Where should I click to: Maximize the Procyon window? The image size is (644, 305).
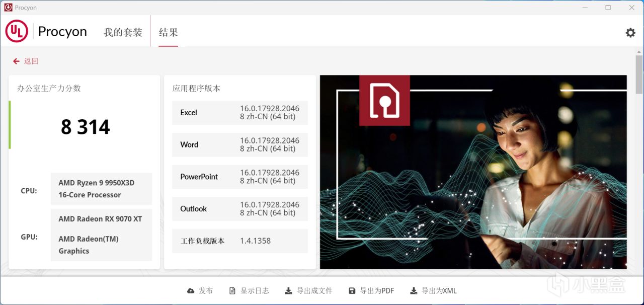pos(608,8)
